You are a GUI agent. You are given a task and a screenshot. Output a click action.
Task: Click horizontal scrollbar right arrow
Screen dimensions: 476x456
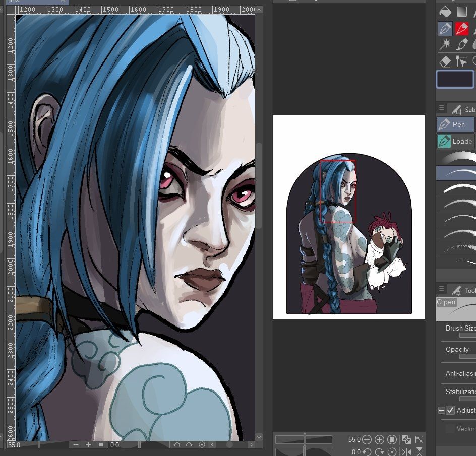click(x=251, y=445)
